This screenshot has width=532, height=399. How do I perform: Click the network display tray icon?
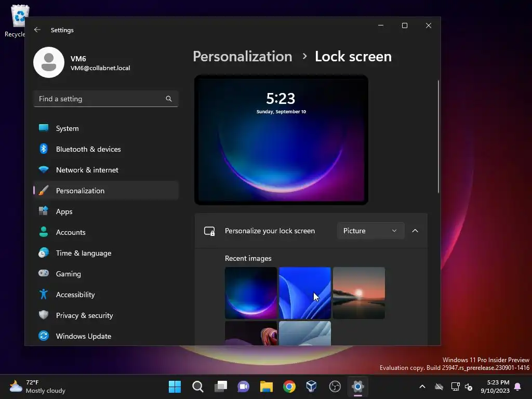click(455, 387)
